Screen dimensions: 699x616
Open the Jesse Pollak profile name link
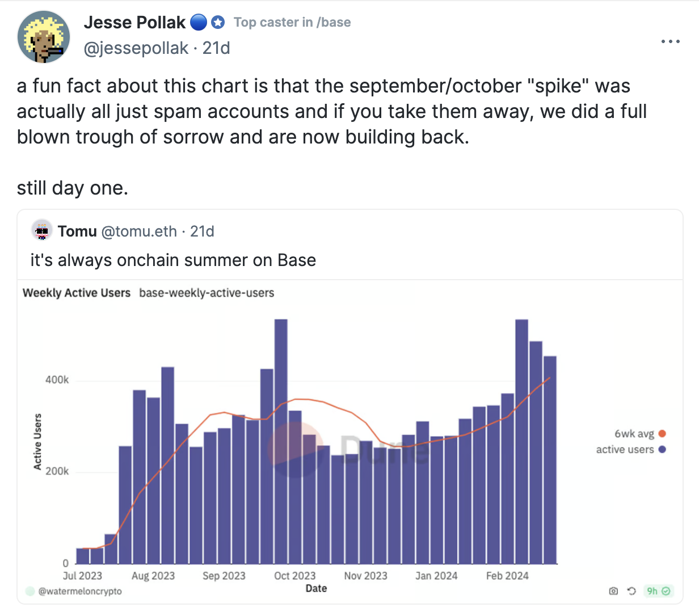pyautogui.click(x=134, y=23)
